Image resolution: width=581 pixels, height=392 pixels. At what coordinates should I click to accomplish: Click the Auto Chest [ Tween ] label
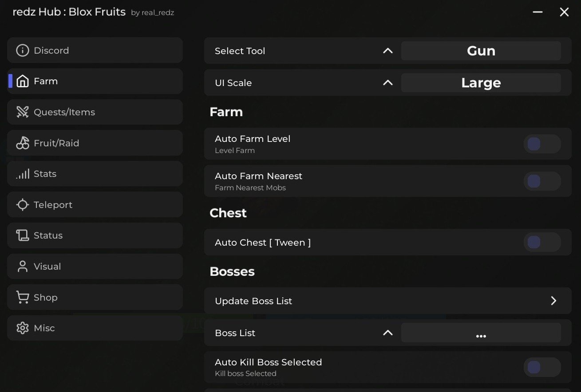pos(263,243)
